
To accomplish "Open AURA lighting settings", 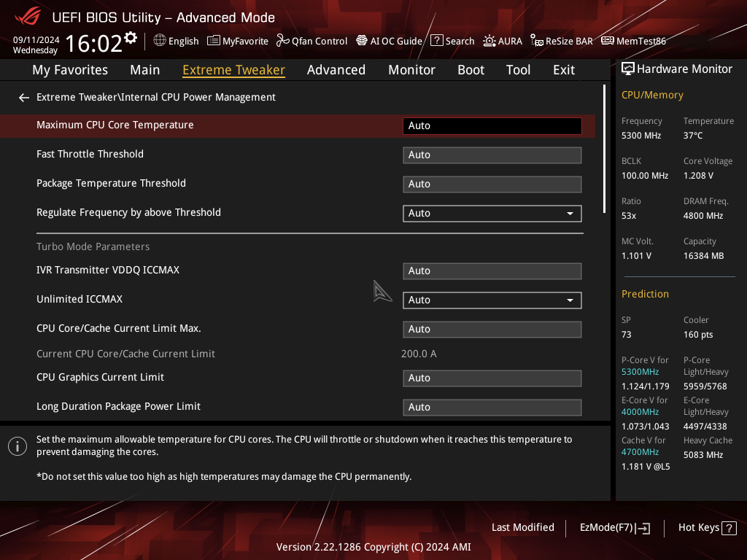I will 502,41.
